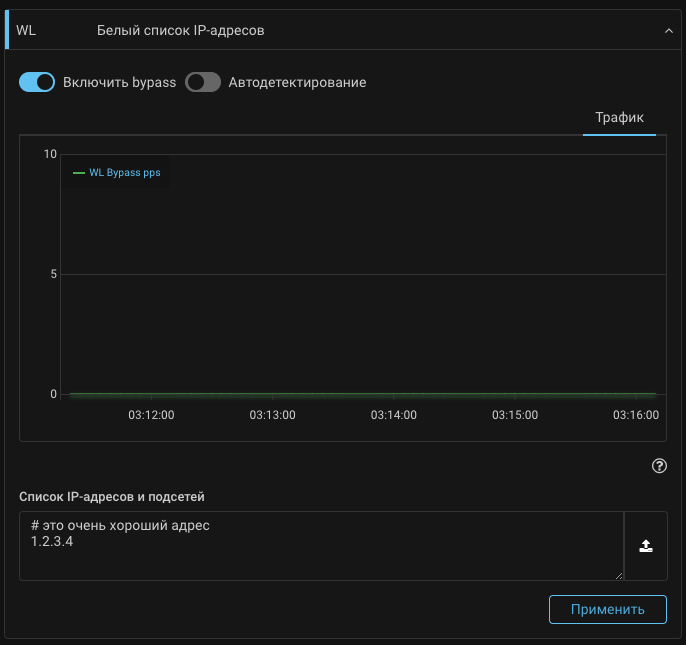Collapse the white list panel with the chevron

pyautogui.click(x=668, y=31)
